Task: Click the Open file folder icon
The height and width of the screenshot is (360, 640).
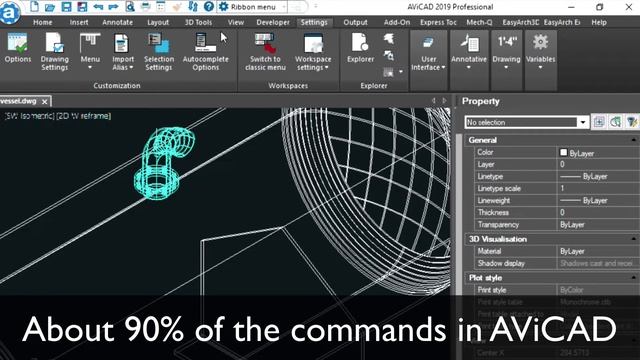Action: [50, 7]
